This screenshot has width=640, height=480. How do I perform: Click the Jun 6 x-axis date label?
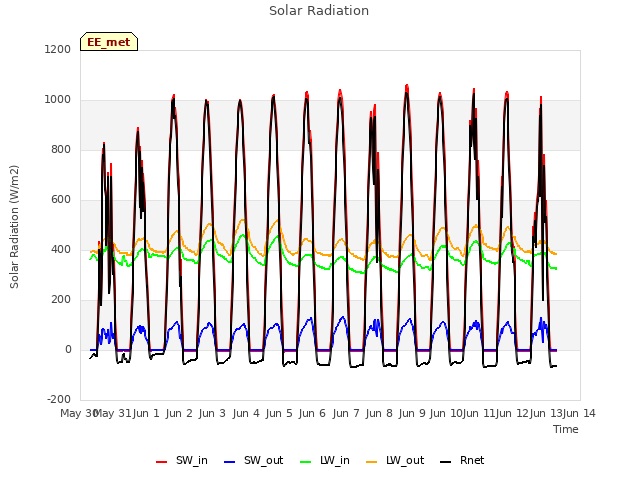(312, 413)
